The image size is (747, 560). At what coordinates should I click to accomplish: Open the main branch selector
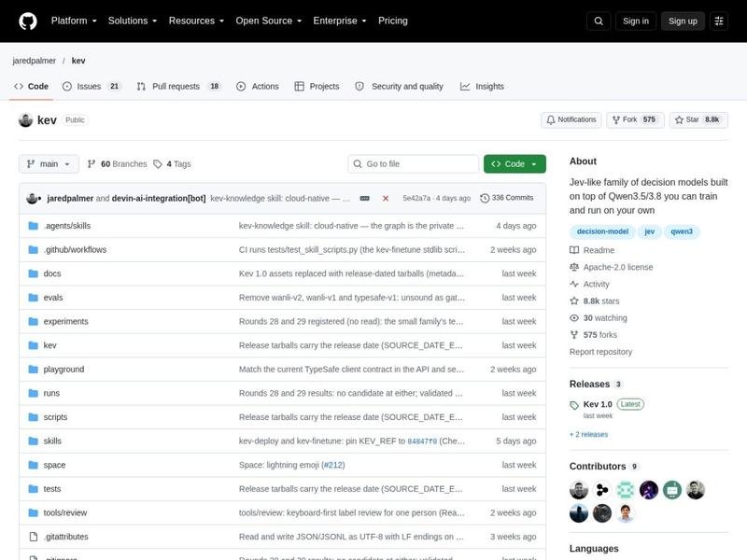(x=49, y=164)
